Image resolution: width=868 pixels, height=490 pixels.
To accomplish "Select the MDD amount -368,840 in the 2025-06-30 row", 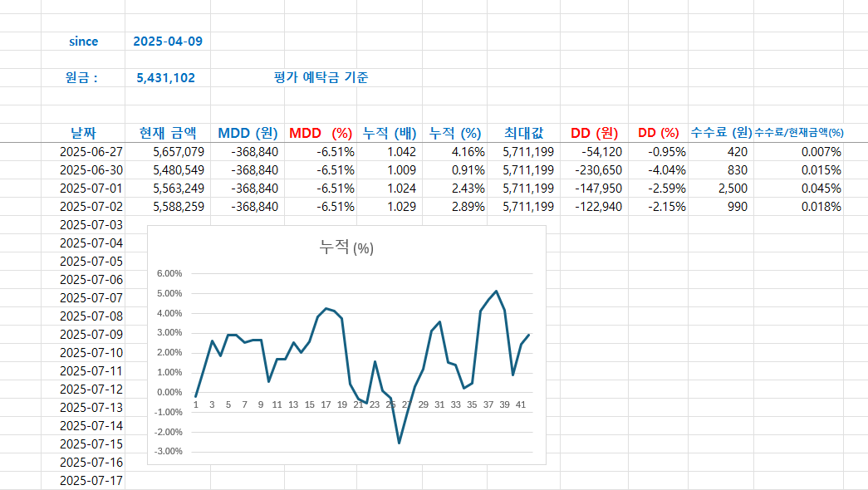I will [x=255, y=170].
